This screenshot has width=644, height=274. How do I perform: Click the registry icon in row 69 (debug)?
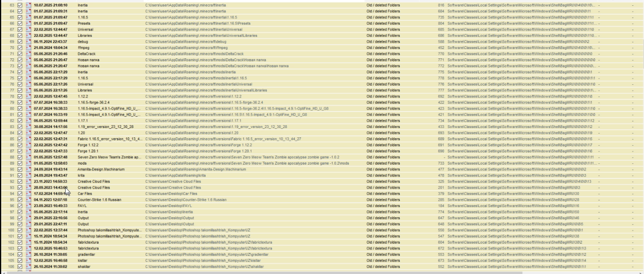pyautogui.click(x=28, y=42)
